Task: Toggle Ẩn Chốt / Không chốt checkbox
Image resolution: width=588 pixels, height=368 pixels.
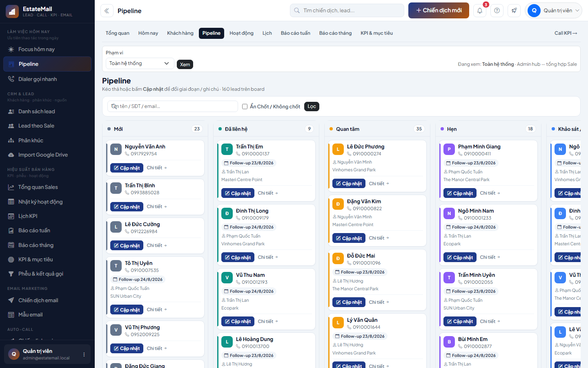Action: click(x=245, y=107)
